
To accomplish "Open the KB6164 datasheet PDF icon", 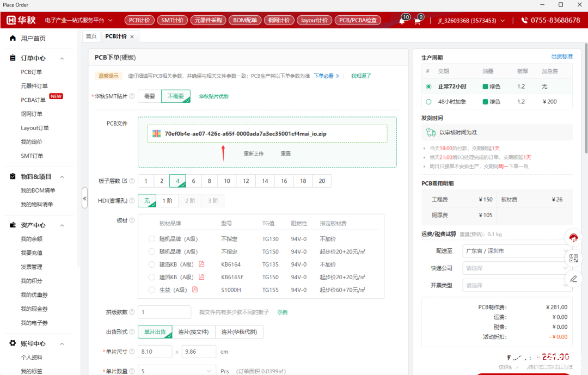I will pos(201,264).
